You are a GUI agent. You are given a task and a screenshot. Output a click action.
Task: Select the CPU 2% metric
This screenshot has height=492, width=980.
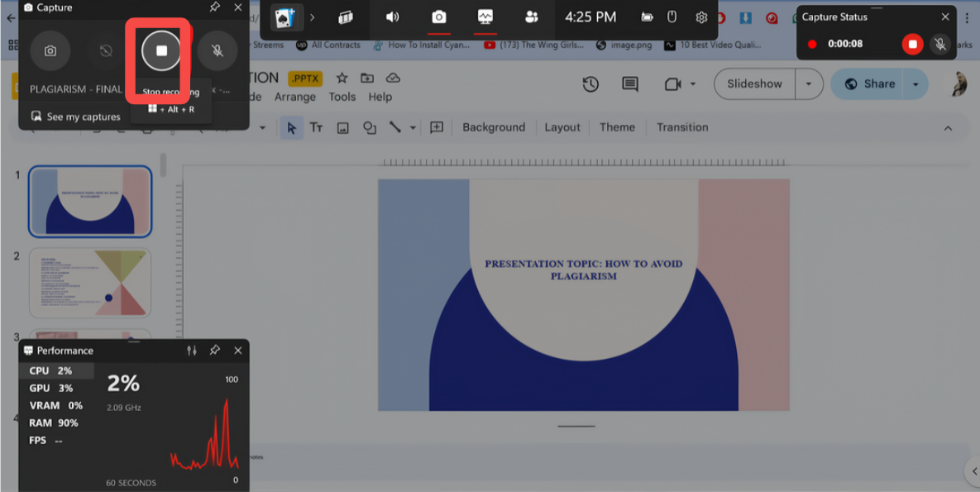point(57,370)
